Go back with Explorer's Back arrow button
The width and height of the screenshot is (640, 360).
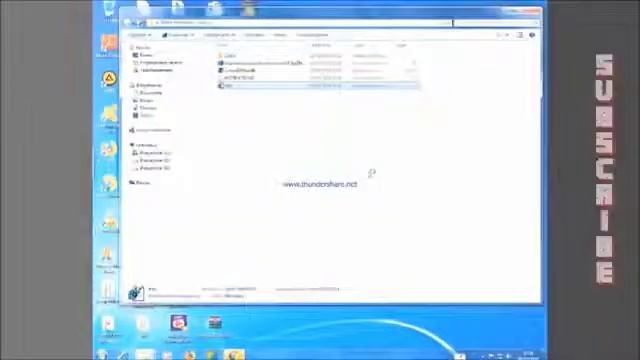click(127, 23)
